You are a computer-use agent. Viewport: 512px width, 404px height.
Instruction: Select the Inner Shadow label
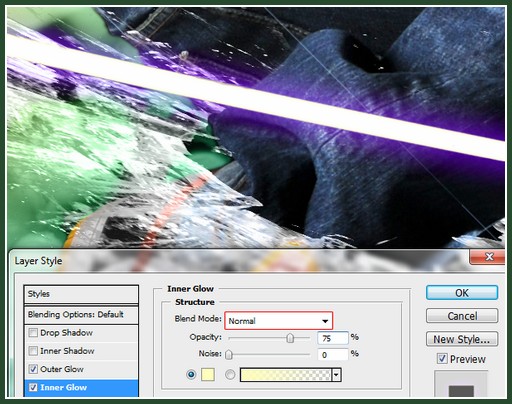click(67, 351)
